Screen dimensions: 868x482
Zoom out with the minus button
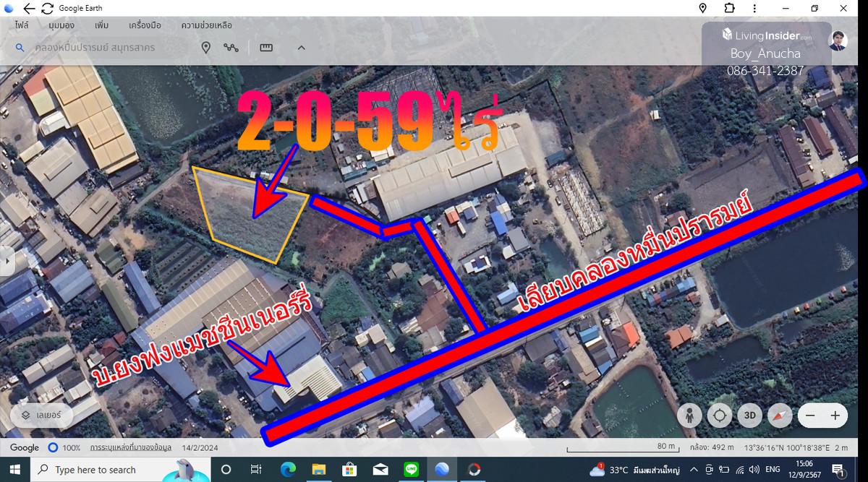(x=810, y=416)
